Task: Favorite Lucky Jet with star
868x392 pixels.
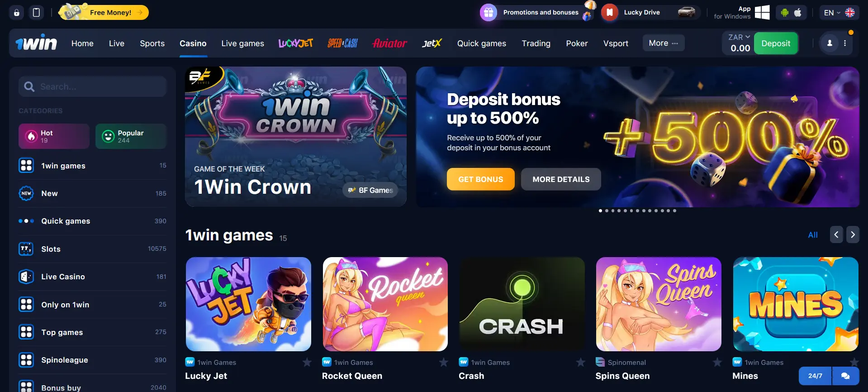Action: 307,362
